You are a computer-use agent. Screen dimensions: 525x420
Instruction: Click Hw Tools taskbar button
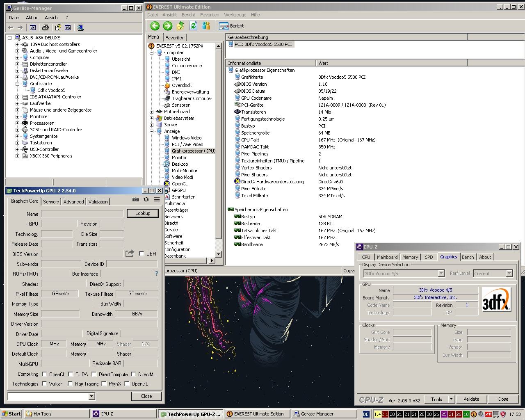[x=57, y=414]
